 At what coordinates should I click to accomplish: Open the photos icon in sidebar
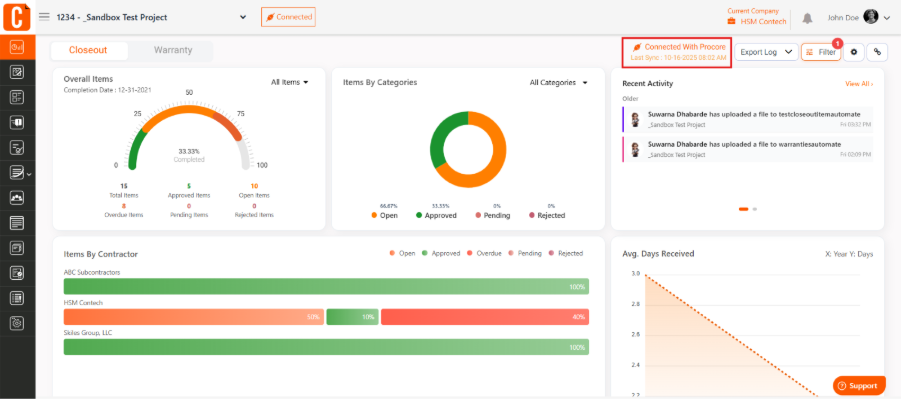click(x=17, y=197)
